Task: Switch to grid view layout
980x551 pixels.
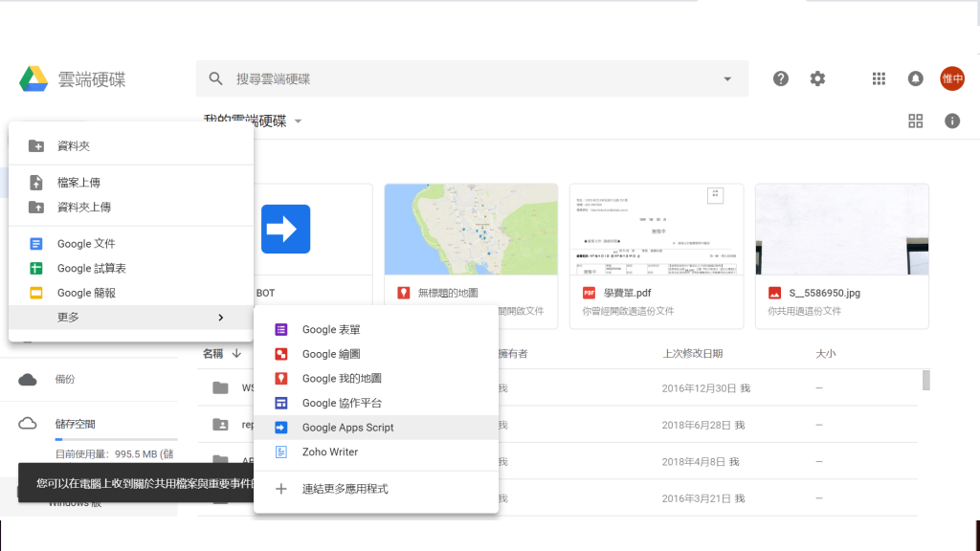Action: click(x=916, y=121)
